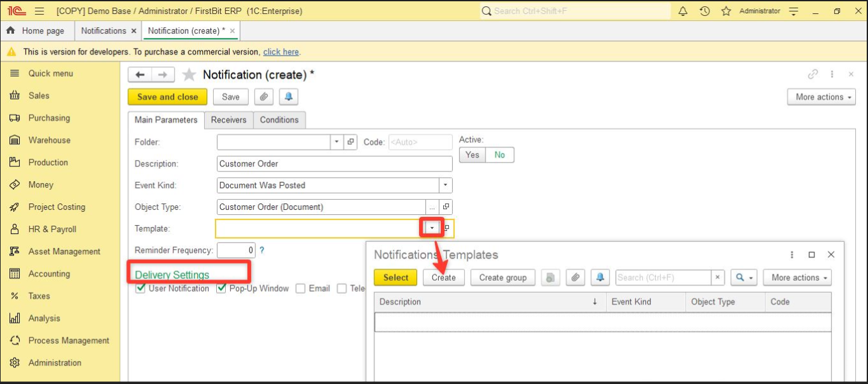Viewport: 868px width, 384px height.
Task: Open the form's three-dot options menu
Action: pyautogui.click(x=832, y=74)
